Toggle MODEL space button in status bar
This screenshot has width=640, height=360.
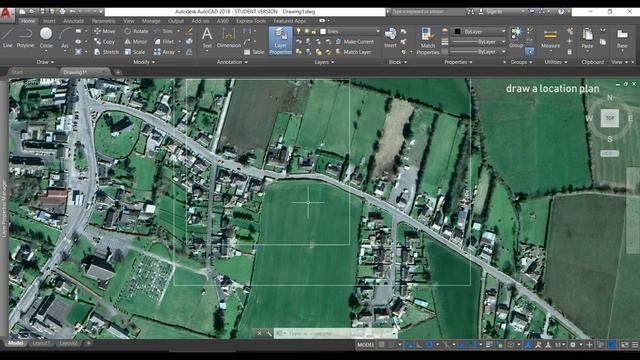coord(365,345)
